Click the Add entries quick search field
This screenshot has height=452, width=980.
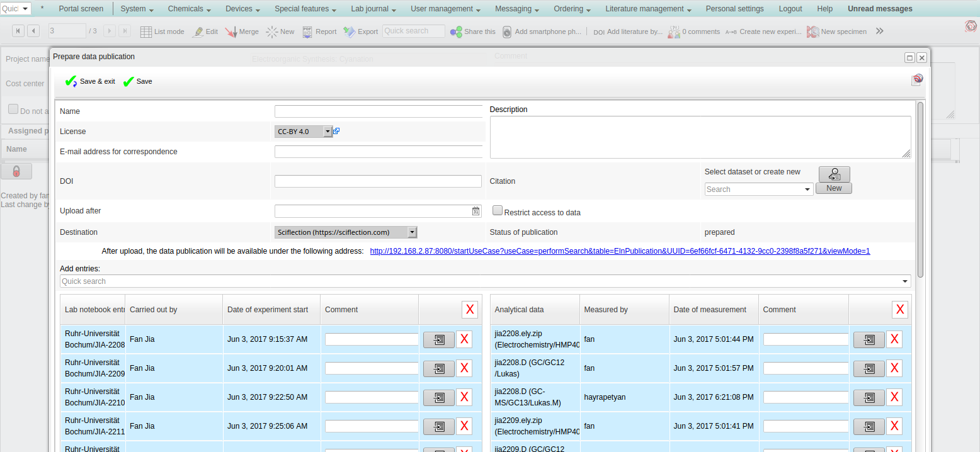(x=479, y=281)
